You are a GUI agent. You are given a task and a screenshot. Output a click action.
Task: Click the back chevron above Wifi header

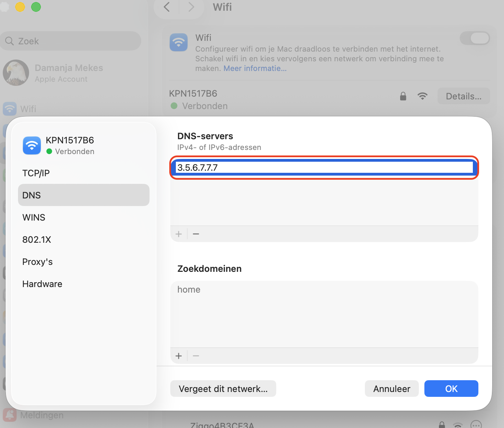166,7
